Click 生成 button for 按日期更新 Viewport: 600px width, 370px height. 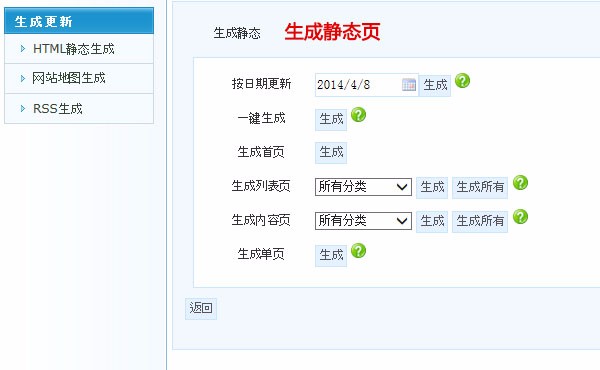[435, 85]
